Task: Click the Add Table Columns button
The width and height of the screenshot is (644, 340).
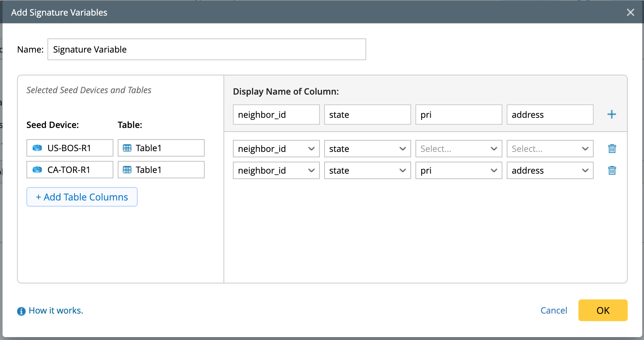Action: point(82,197)
